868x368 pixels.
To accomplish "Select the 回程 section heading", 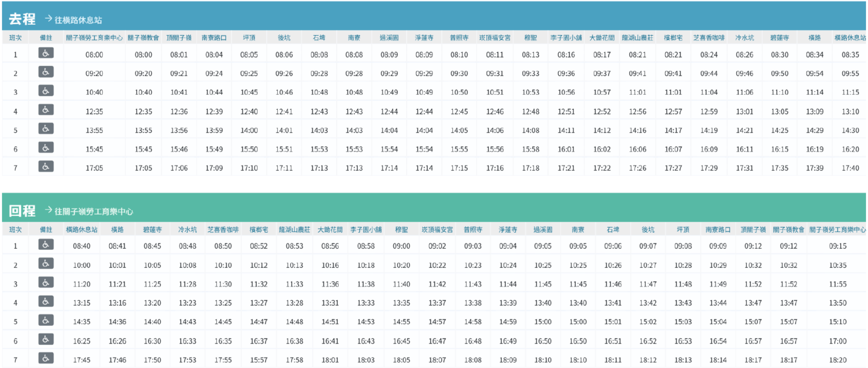I will pyautogui.click(x=22, y=211).
